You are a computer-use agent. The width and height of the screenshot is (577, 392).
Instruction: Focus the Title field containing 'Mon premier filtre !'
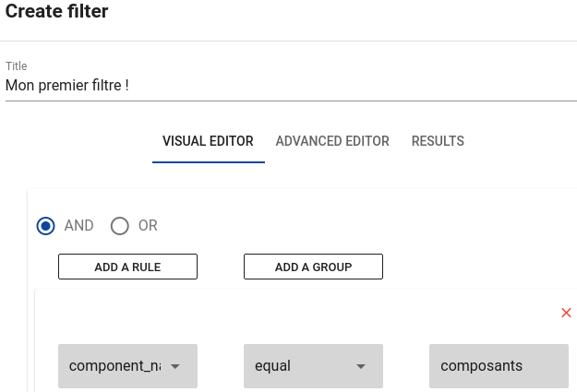[277, 85]
